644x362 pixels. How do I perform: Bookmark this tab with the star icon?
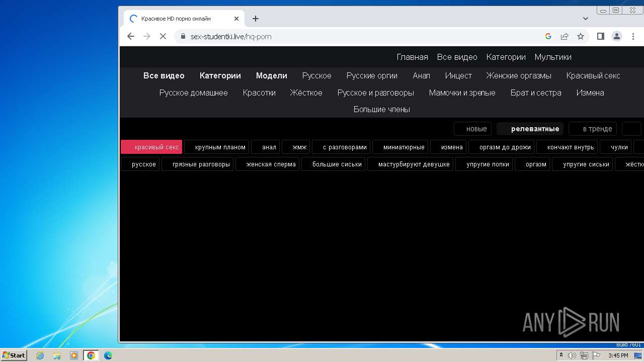(581, 36)
